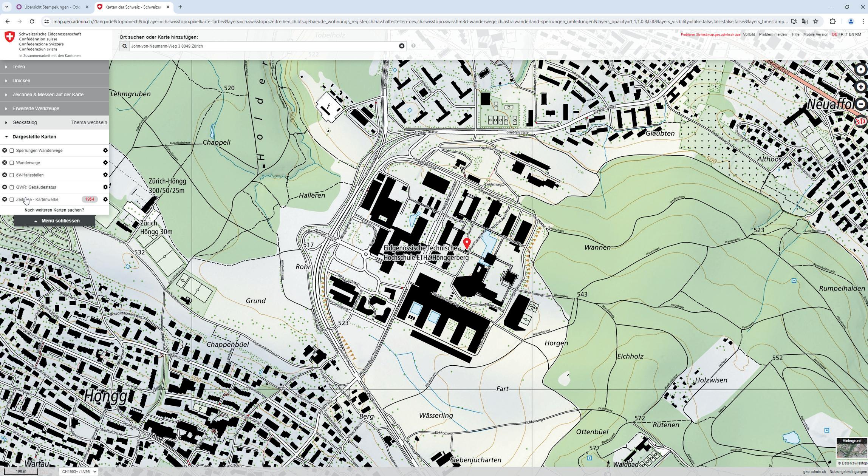Viewport: 868px width, 476px height.
Task: Enable the Wanderwege layer checkbox
Action: (12, 163)
